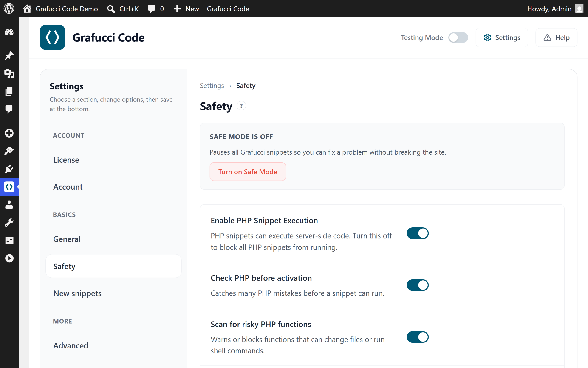Select the Grafucci Code sidebar icon

tap(9, 187)
